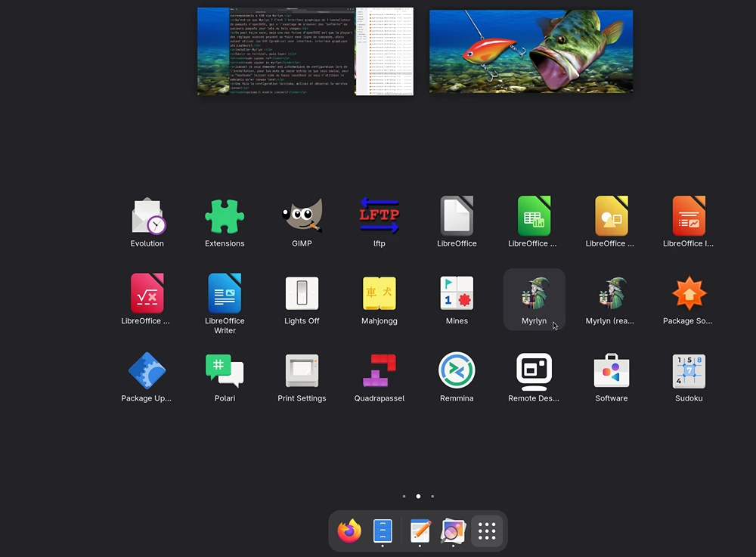Toggle the Show Apps grid button
The width and height of the screenshot is (756, 557).
[487, 531]
